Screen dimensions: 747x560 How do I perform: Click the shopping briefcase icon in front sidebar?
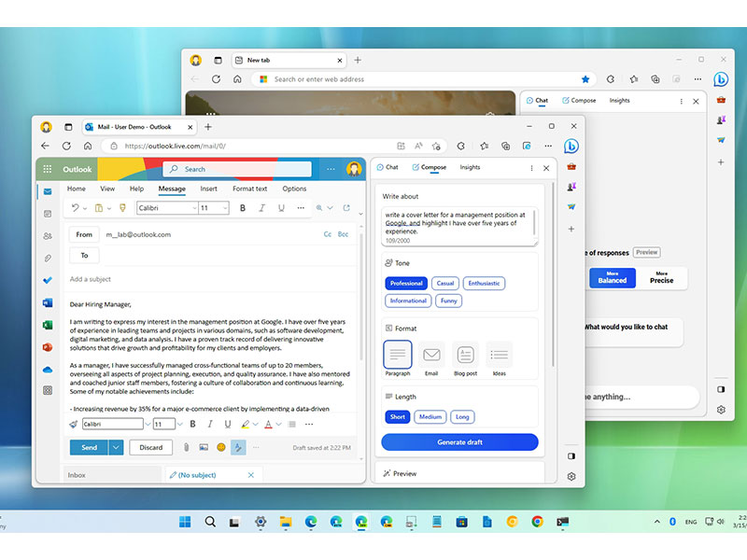coord(571,167)
